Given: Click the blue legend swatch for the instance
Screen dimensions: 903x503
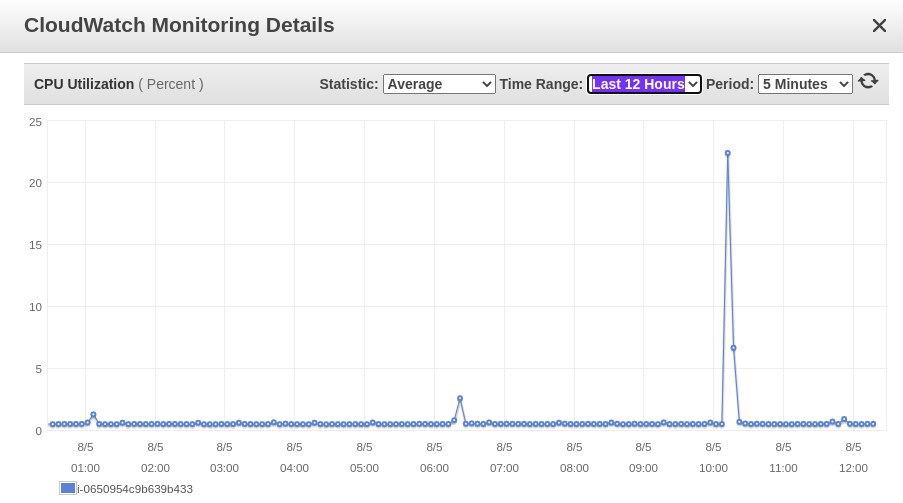Looking at the screenshot, I should coord(68,488).
